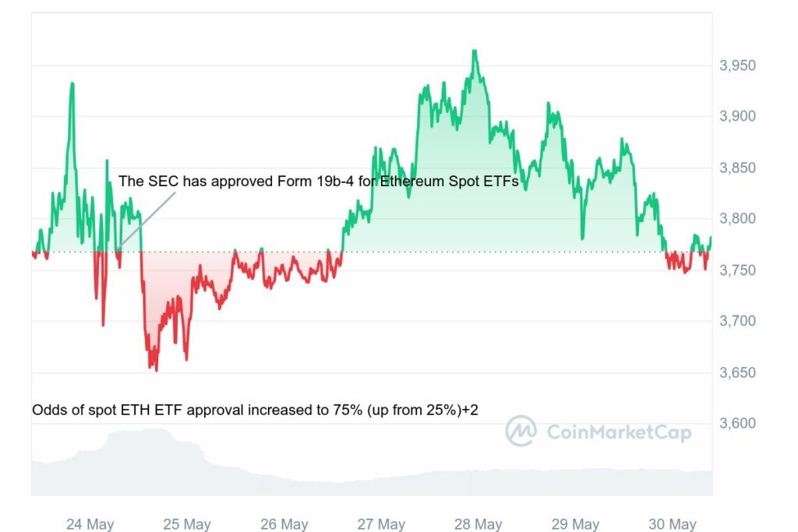Click the 3,950 price axis label
Viewport: 798px width, 532px height.
(736, 65)
